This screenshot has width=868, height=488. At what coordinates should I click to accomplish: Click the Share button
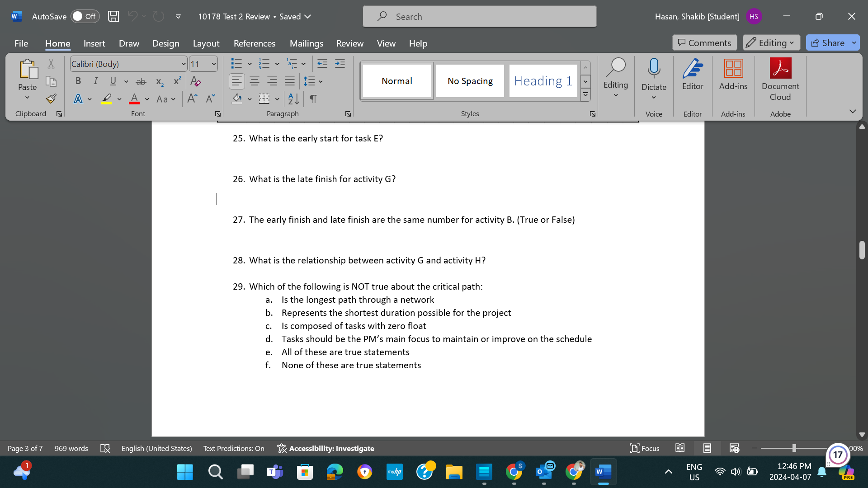pyautogui.click(x=832, y=42)
